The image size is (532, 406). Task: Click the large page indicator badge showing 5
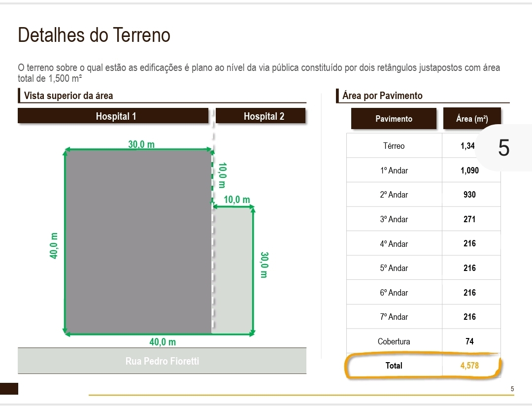(x=503, y=148)
